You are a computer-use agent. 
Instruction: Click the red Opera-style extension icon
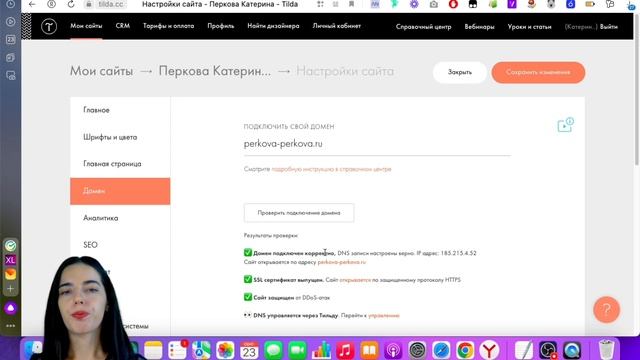point(453,4)
